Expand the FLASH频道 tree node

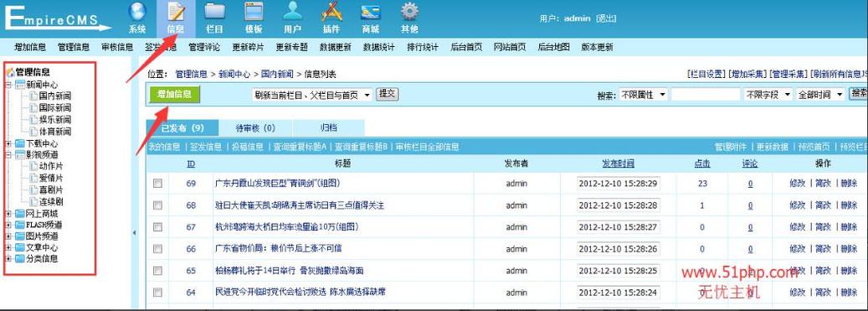coord(8,225)
